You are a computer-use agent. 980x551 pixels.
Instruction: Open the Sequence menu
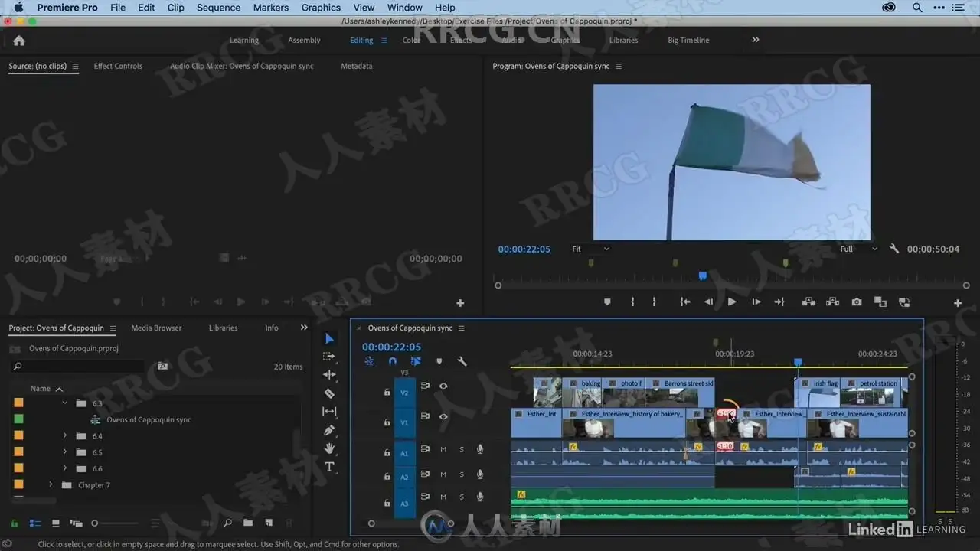click(x=218, y=8)
